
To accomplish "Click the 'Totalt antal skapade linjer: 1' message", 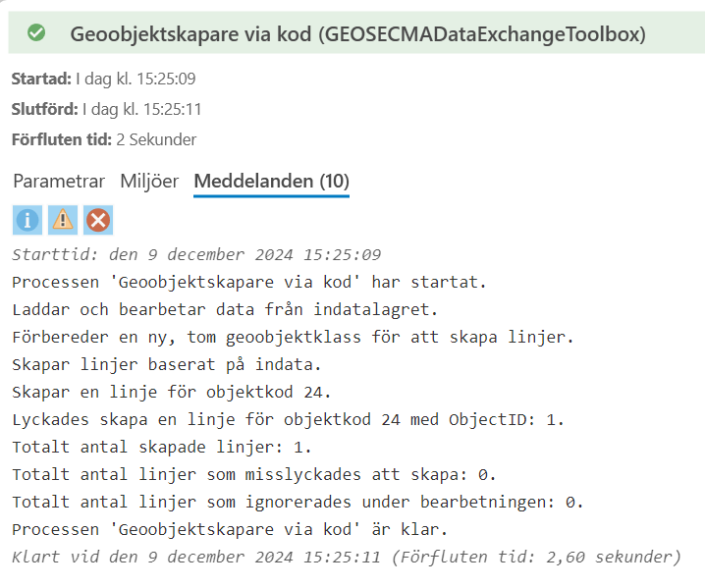I will pos(161,448).
